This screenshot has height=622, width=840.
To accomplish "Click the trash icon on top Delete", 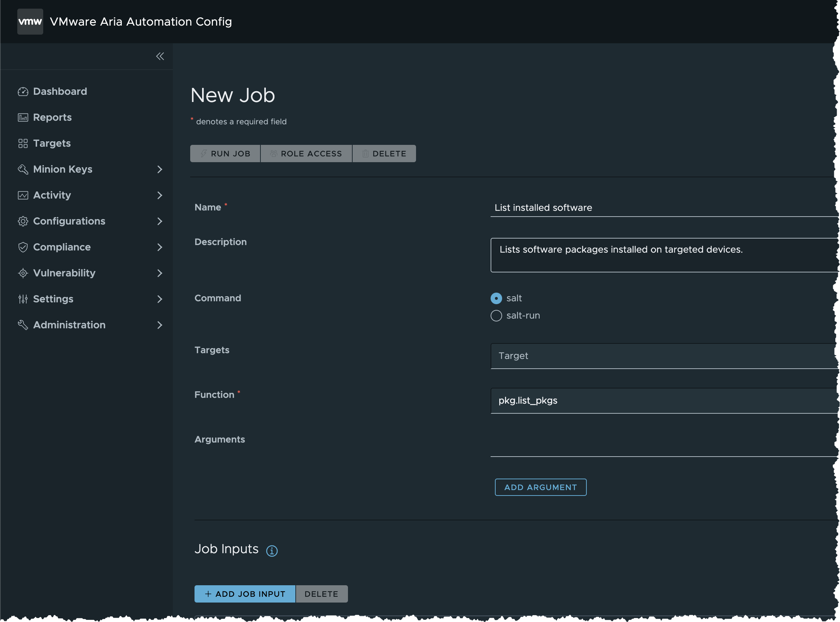I will tap(366, 154).
